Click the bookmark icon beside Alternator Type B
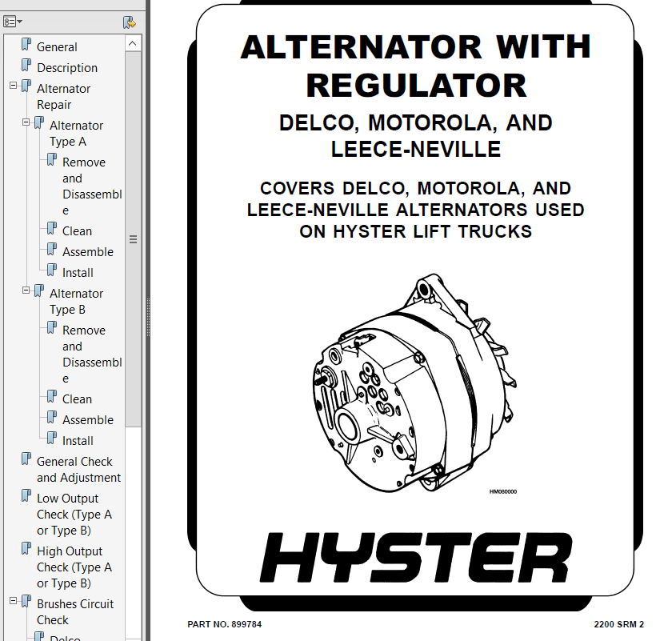Image resolution: width=672 pixels, height=641 pixels. coord(39,290)
